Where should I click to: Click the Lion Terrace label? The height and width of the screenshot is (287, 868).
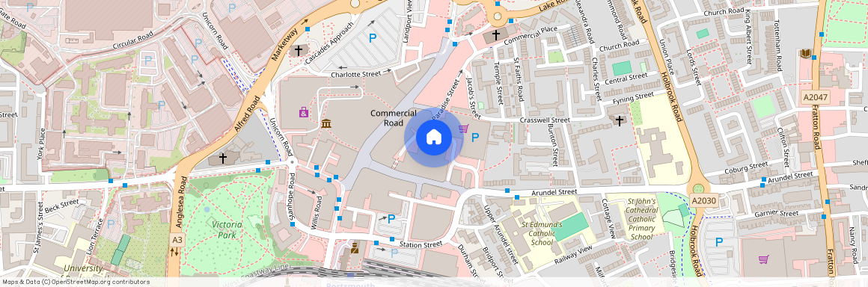pyautogui.click(x=96, y=237)
